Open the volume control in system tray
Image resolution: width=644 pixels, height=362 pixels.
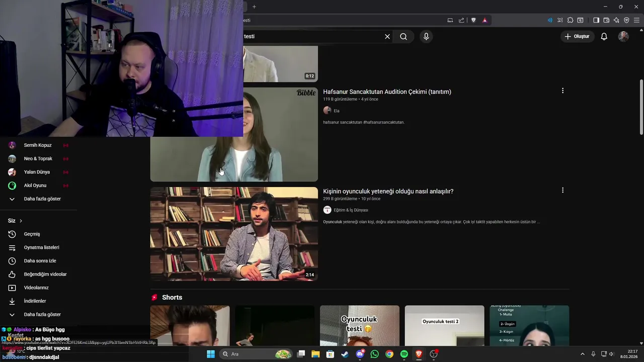pyautogui.click(x=612, y=354)
